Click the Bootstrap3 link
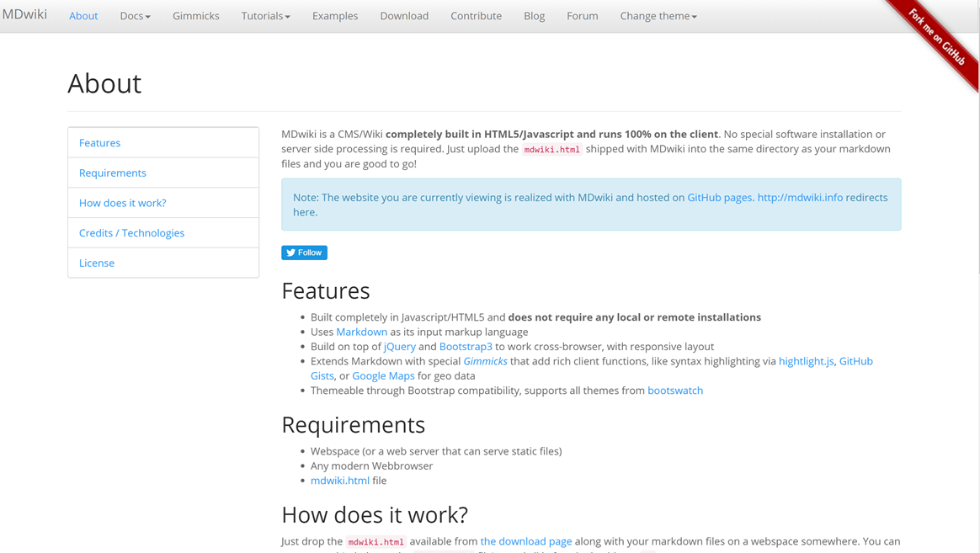The height and width of the screenshot is (553, 980). (466, 346)
